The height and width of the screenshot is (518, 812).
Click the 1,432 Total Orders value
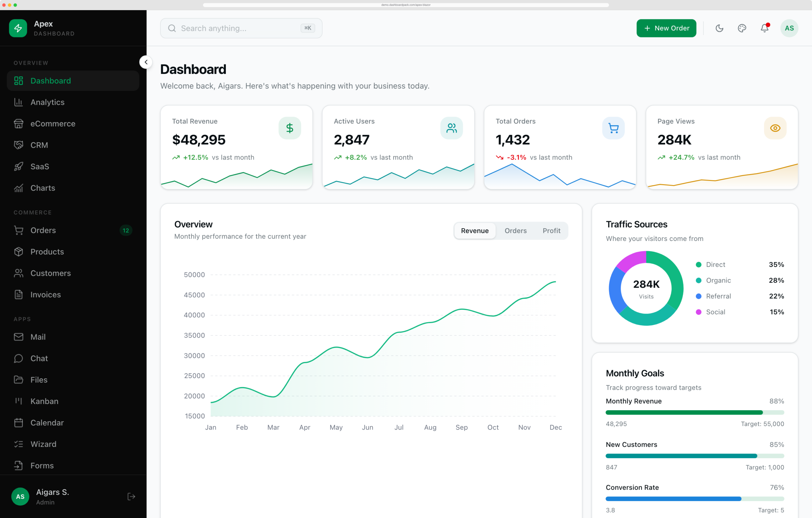pos(513,140)
